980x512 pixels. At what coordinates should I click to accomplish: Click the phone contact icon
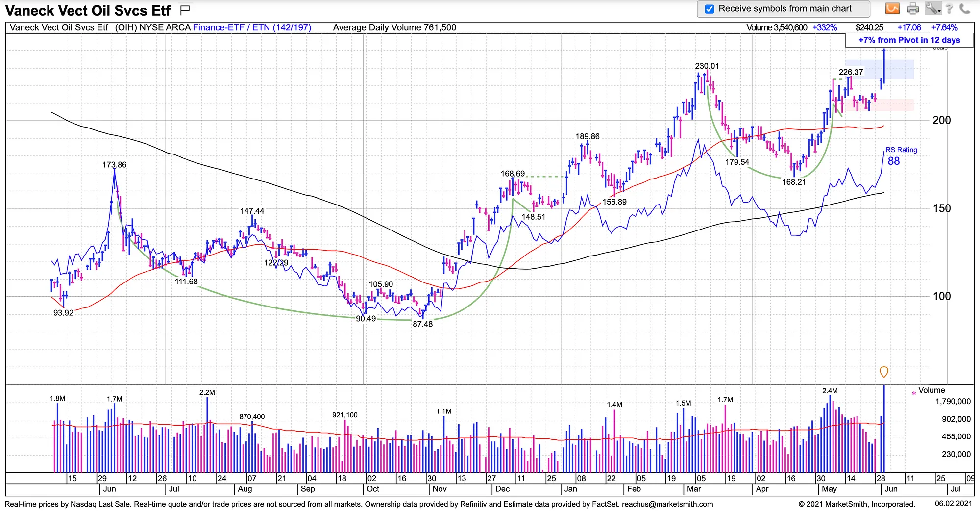pyautogui.click(x=965, y=8)
